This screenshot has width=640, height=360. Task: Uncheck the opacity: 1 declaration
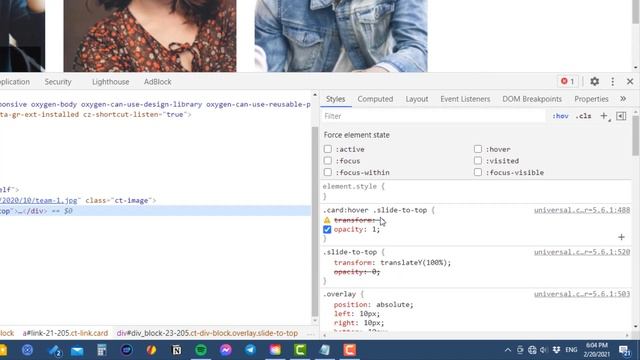click(327, 229)
